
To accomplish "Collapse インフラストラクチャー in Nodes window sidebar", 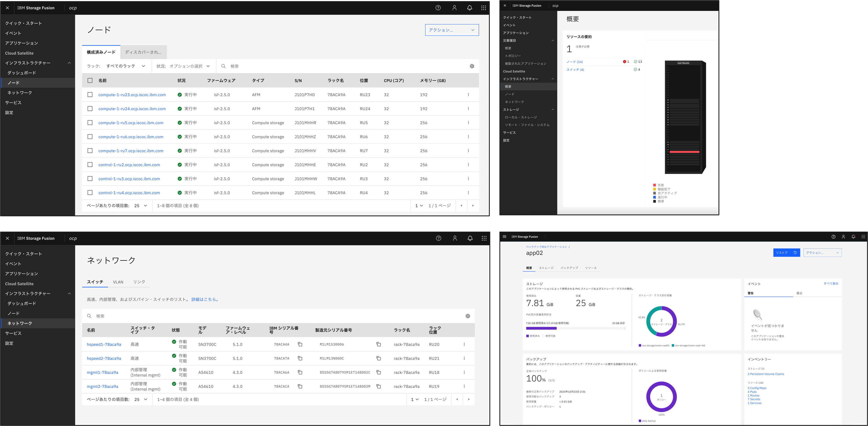I will tap(37, 63).
